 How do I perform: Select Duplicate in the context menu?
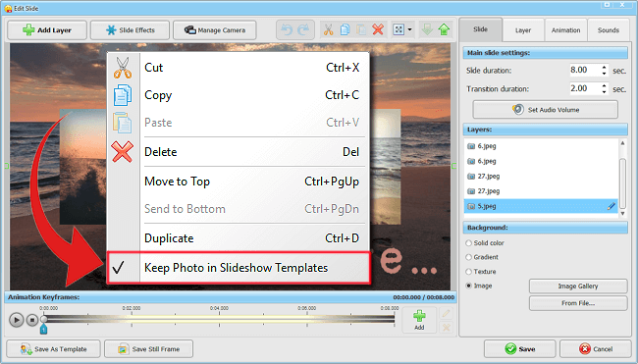pos(239,238)
